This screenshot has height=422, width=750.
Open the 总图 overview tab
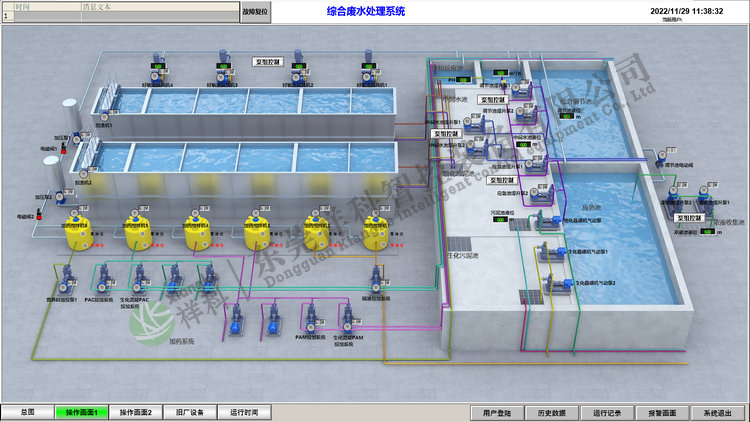27,412
